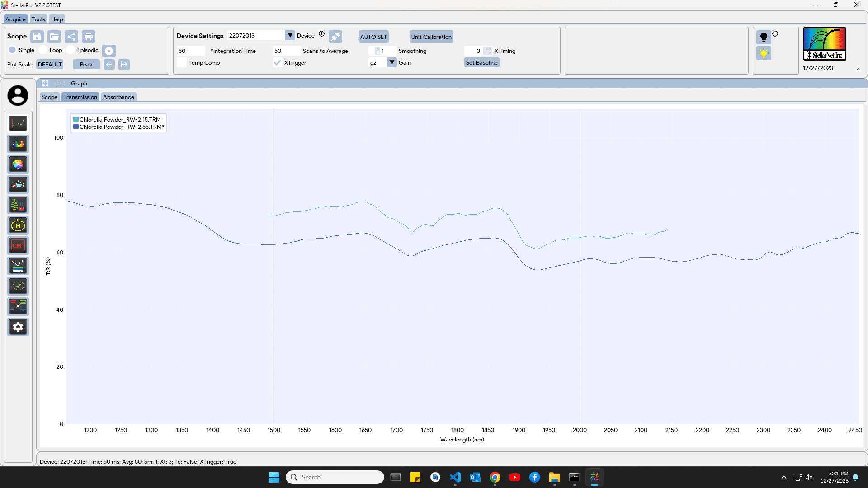The width and height of the screenshot is (868, 488).
Task: Toggle the XTrigger checkbox
Action: click(x=278, y=63)
